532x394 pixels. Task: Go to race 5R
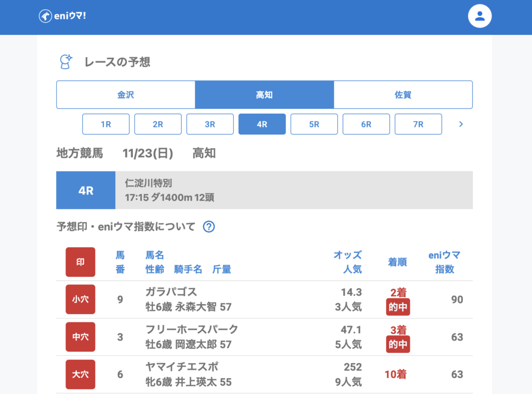click(314, 125)
